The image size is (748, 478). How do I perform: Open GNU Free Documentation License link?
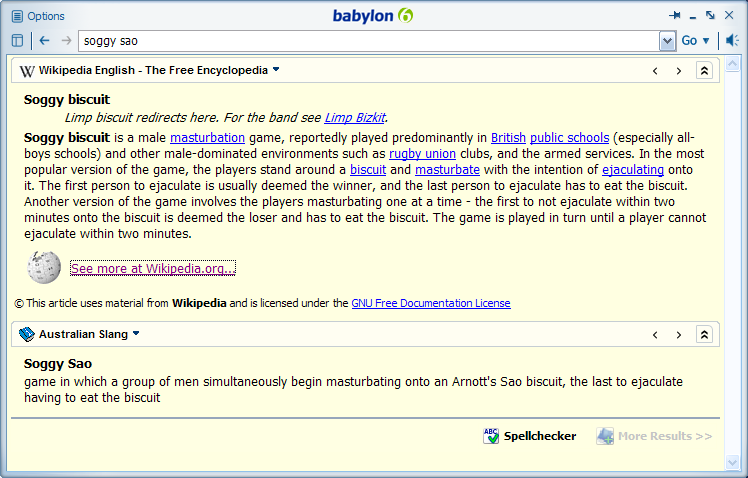[x=431, y=303]
